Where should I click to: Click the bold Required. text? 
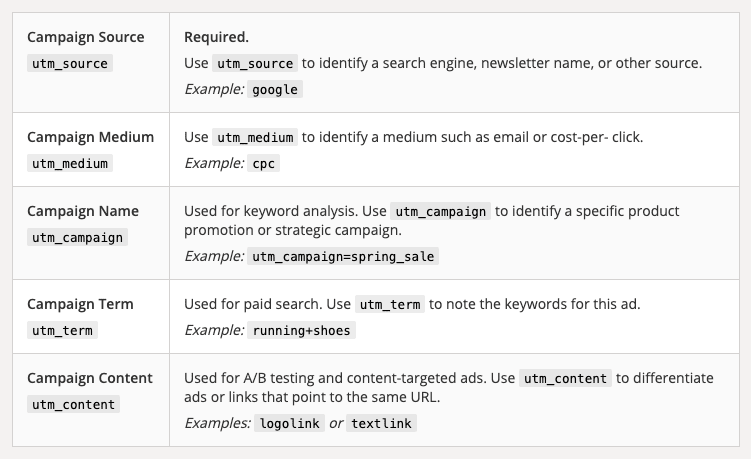pyautogui.click(x=216, y=37)
